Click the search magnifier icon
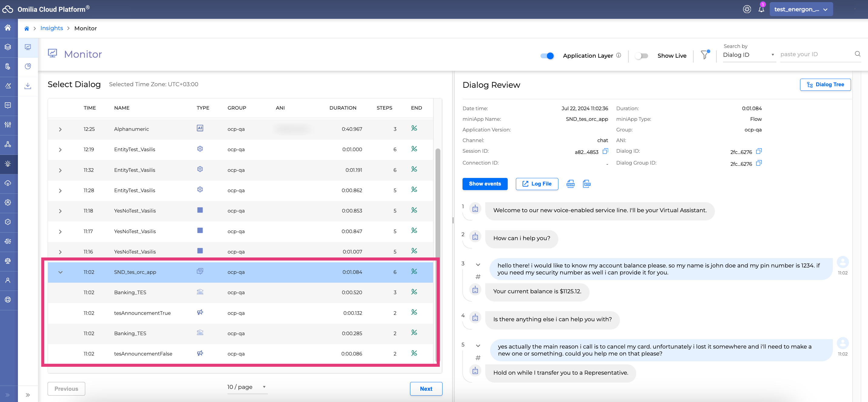Viewport: 868px width, 402px height. coord(858,54)
